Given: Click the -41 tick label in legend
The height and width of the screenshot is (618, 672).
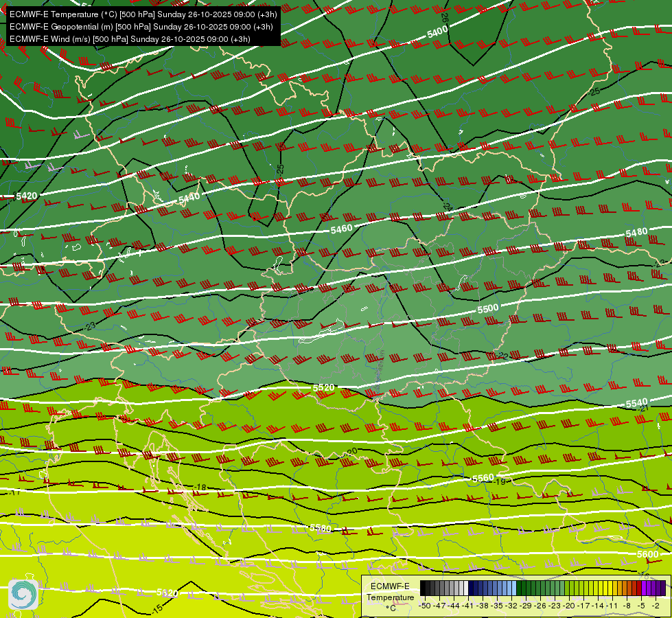Looking at the screenshot, I should pos(468,606).
